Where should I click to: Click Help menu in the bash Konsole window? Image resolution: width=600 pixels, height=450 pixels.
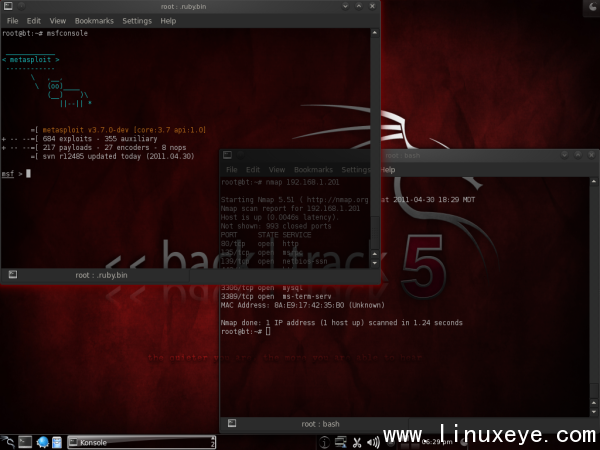point(388,170)
